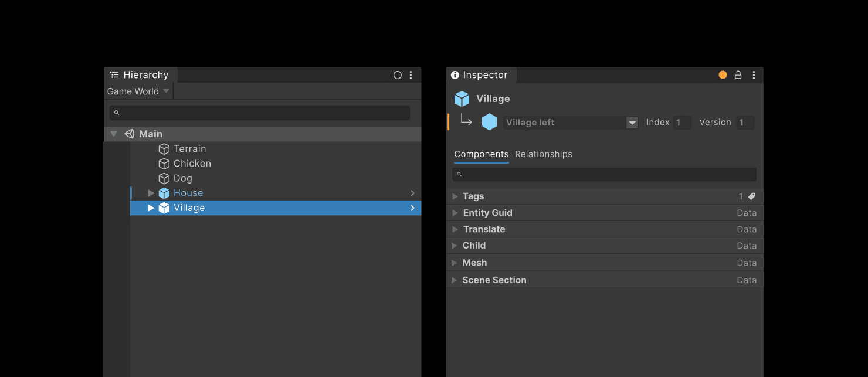This screenshot has height=377, width=868.
Task: Open the Inspector options (⋮) menu
Action: pos(754,74)
